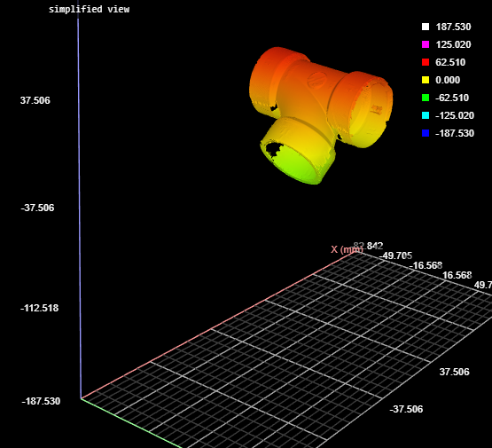Click the 125.020 legend value
This screenshot has height=448, width=492.
point(453,44)
